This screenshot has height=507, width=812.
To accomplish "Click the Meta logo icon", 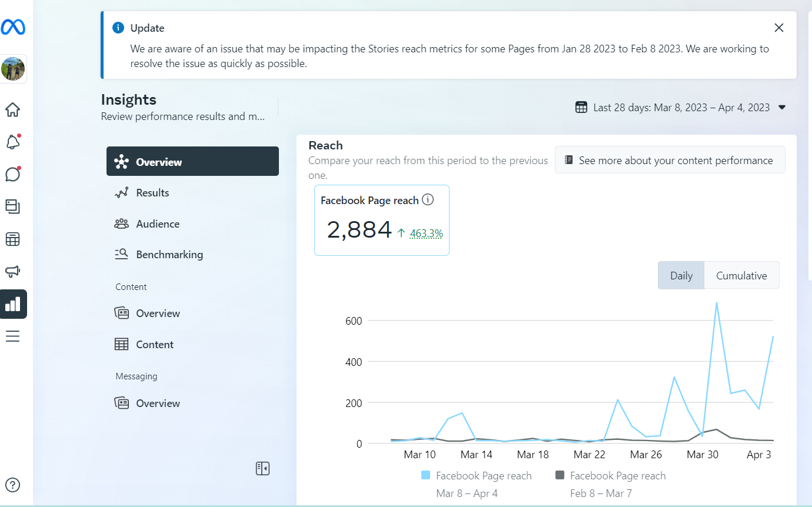I will [12, 28].
